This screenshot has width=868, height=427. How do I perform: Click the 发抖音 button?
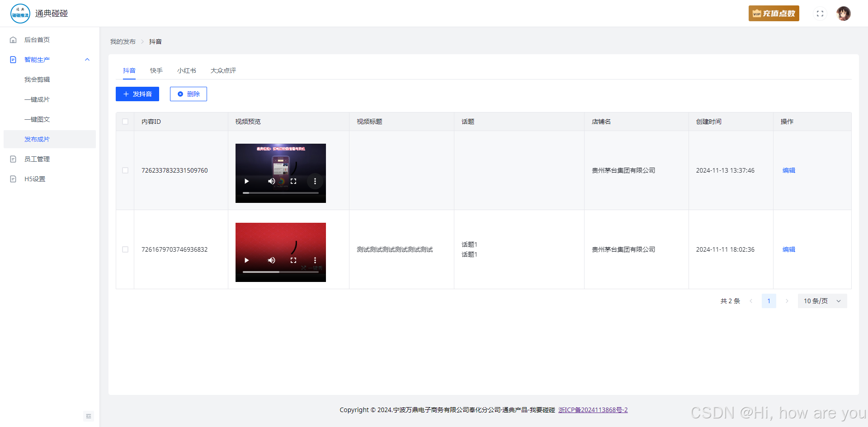[137, 94]
